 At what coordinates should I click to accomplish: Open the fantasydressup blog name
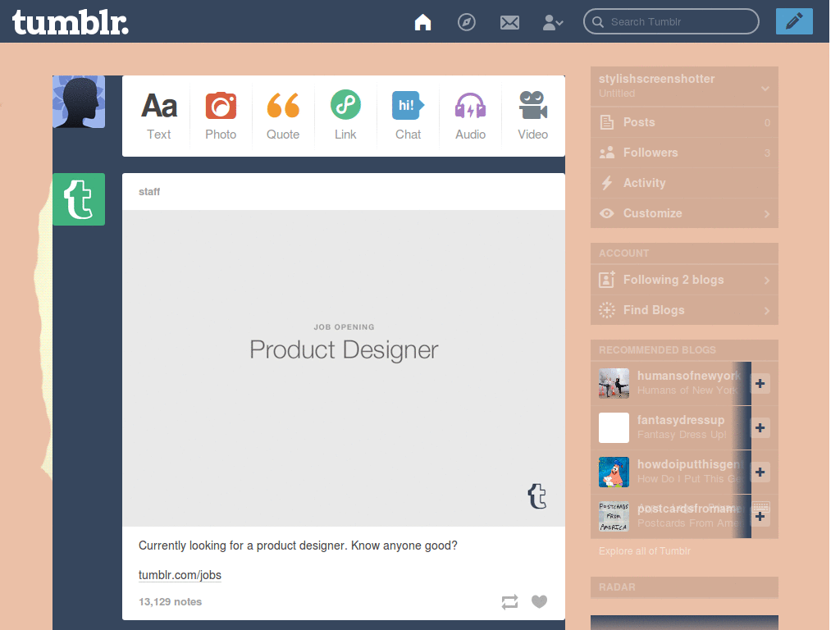(x=681, y=420)
